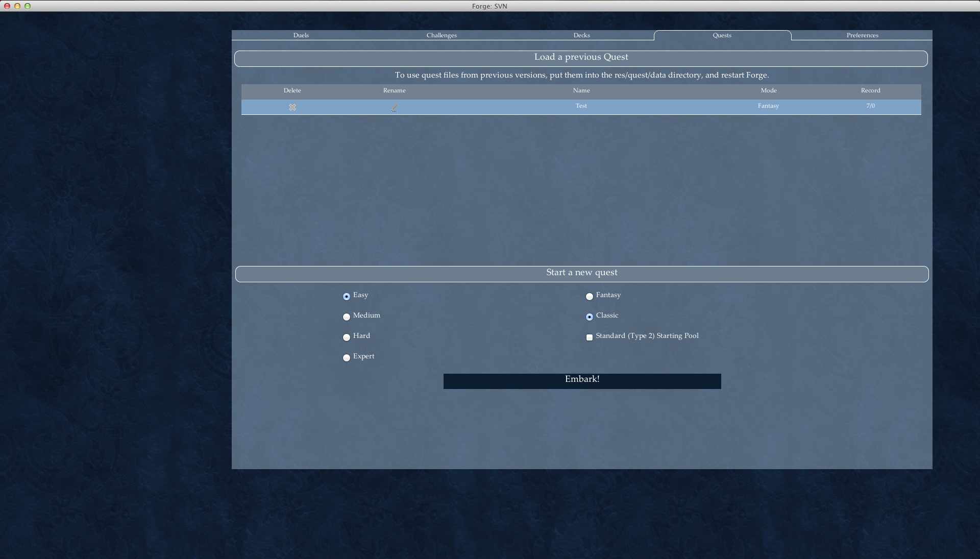
Task: Pick the Expert difficulty radio button
Action: coord(347,358)
